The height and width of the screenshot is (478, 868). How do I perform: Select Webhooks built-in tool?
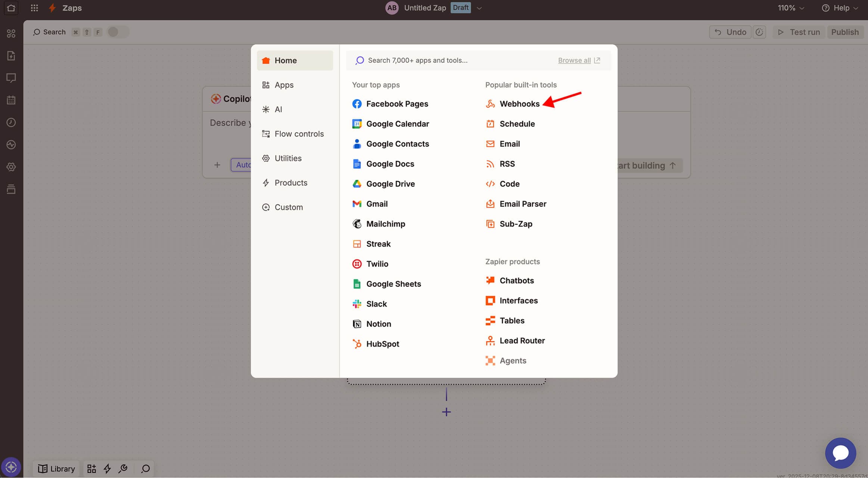[519, 104]
